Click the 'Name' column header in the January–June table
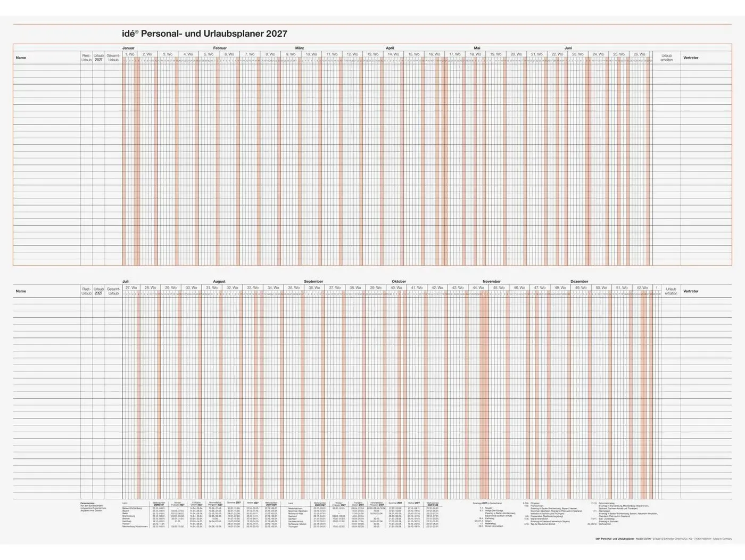 (21, 57)
